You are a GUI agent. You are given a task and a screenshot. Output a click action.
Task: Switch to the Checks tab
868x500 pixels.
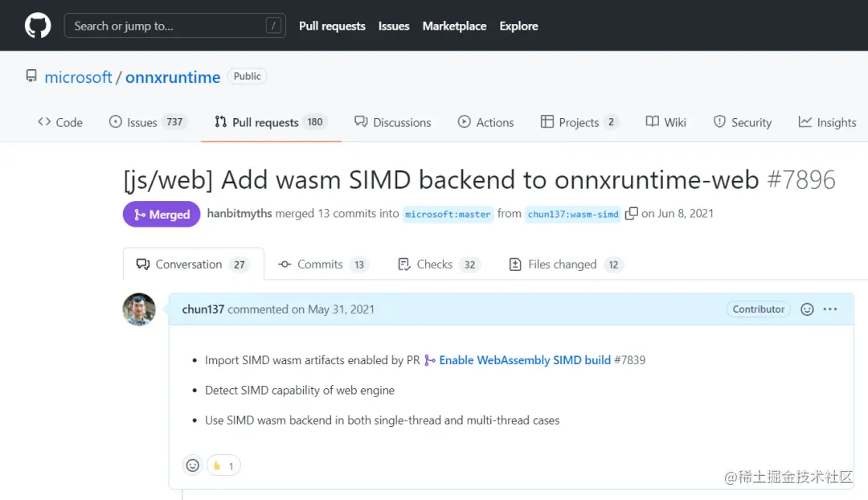(x=439, y=264)
